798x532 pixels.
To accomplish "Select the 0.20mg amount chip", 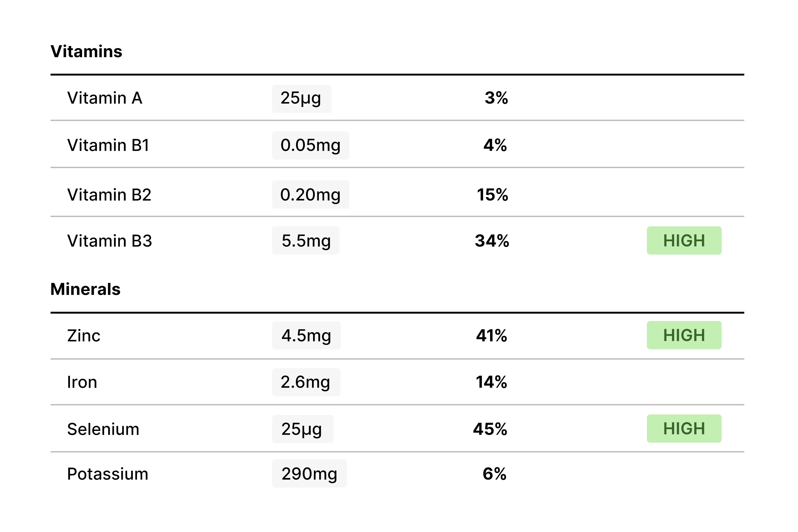I will [310, 195].
